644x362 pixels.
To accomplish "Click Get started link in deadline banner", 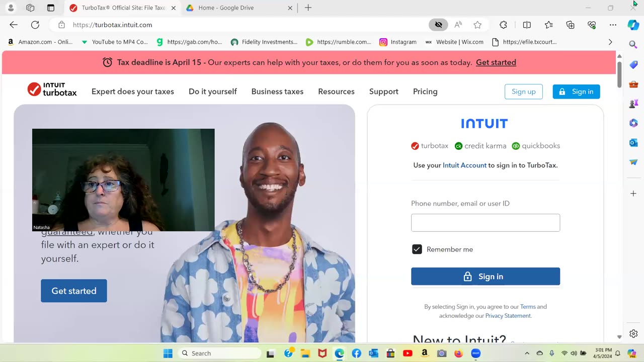I will point(496,62).
